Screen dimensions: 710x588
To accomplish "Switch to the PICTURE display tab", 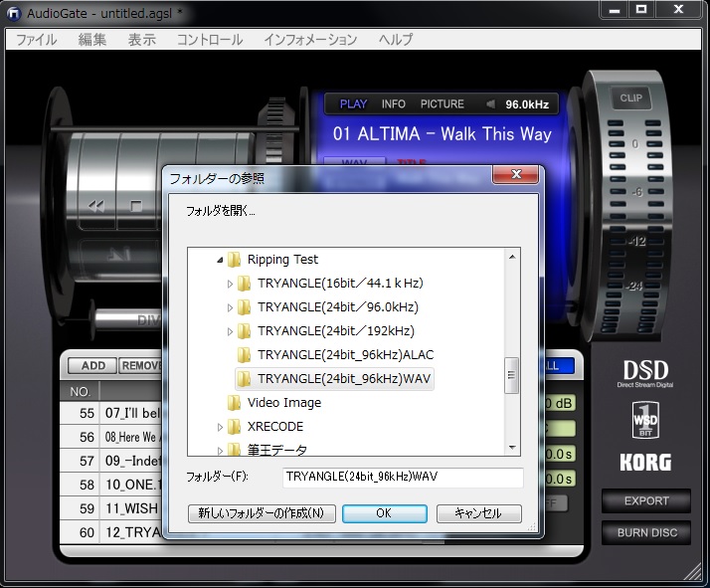I will 442,104.
